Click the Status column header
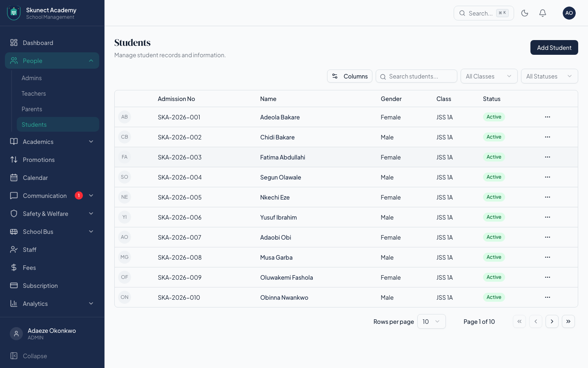 [x=492, y=99]
